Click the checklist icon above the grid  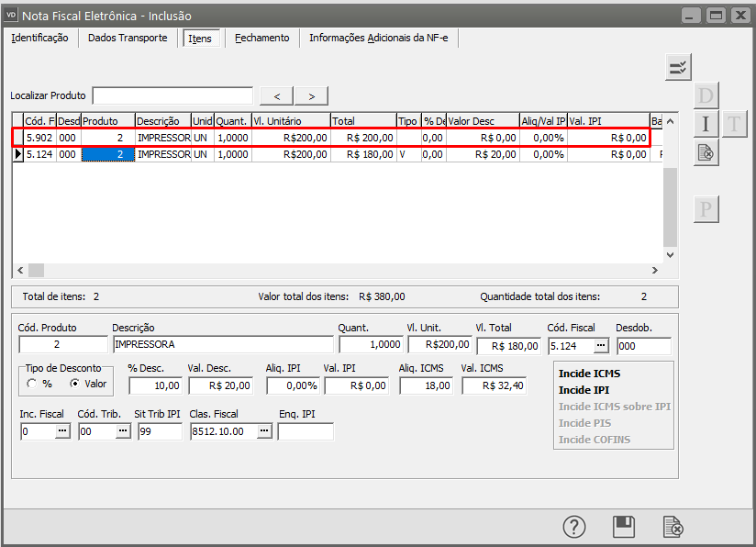(678, 67)
